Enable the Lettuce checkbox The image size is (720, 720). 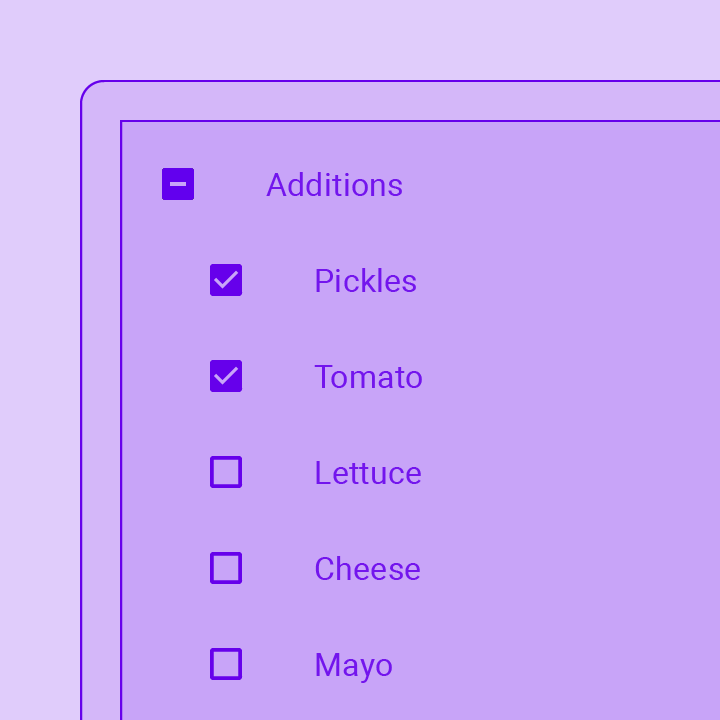coord(226,472)
